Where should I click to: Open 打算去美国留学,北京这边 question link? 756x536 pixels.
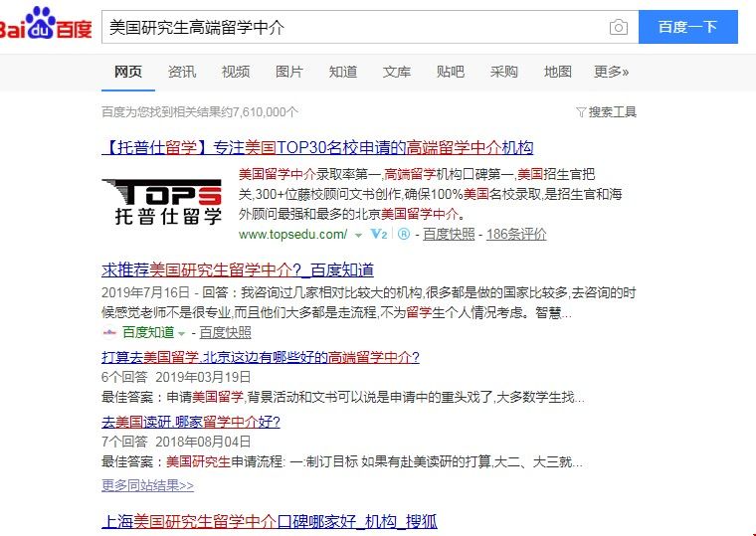(x=261, y=357)
